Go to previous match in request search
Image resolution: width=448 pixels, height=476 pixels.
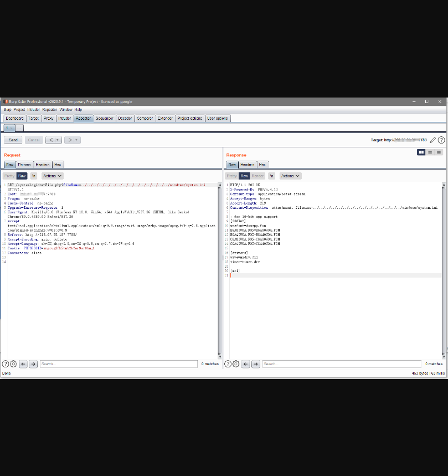23,364
